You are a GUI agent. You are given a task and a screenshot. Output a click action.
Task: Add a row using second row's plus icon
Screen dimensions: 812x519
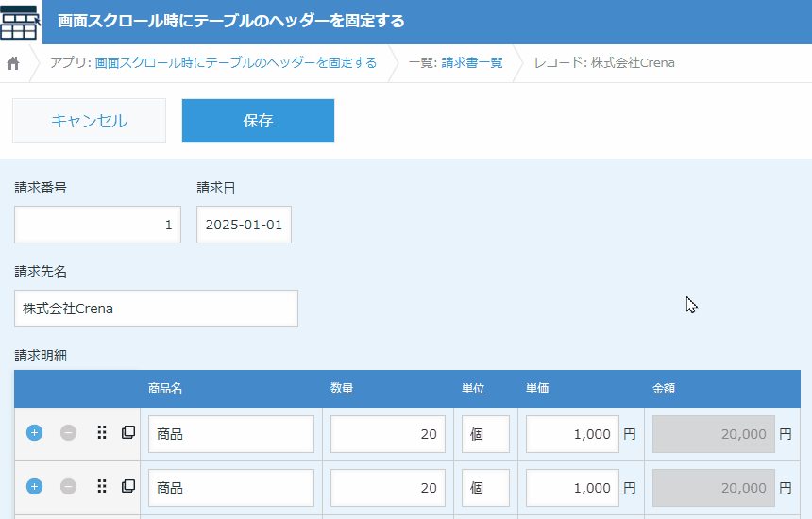click(34, 487)
